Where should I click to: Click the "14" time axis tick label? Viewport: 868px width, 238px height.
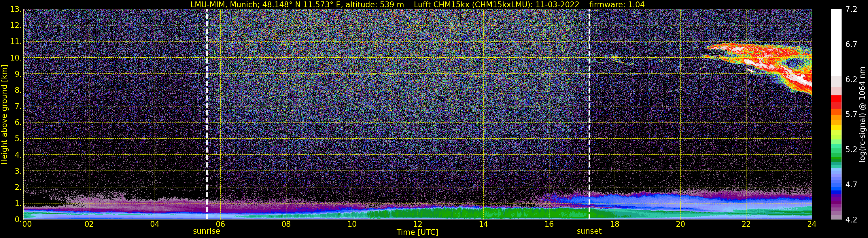[x=483, y=224]
